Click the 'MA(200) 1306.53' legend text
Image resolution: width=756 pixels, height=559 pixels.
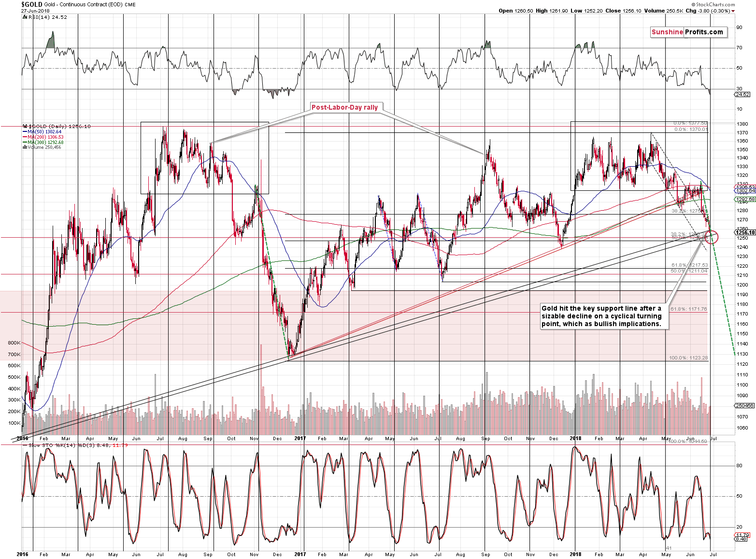(x=45, y=137)
